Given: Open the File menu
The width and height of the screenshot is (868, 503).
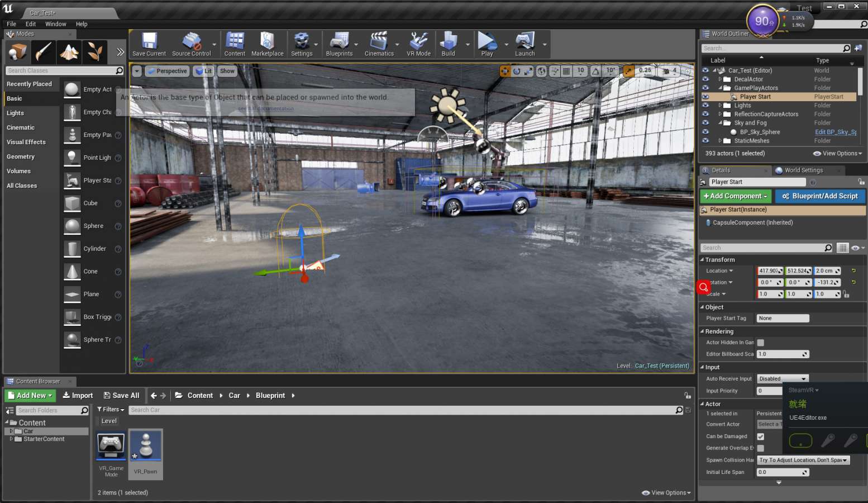Looking at the screenshot, I should [11, 24].
